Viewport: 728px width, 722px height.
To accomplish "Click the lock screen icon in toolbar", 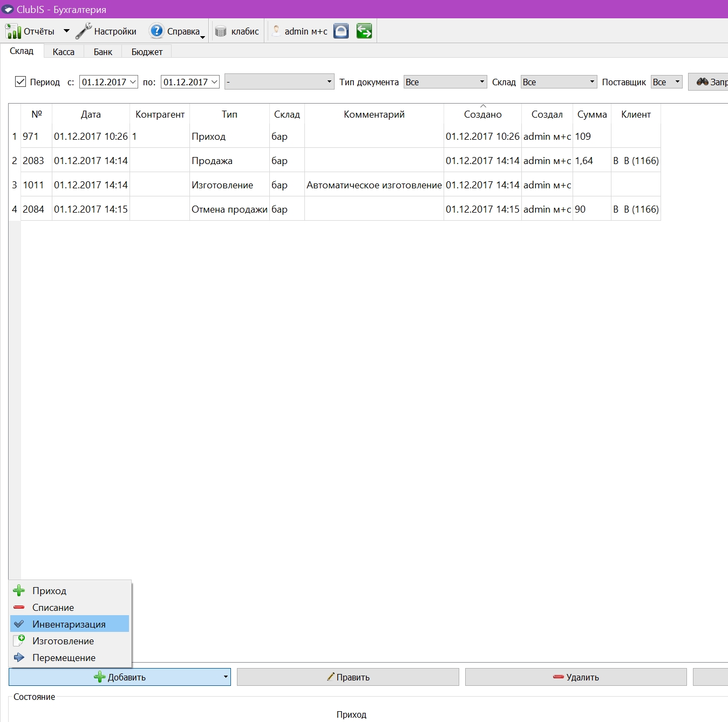I will pos(341,31).
